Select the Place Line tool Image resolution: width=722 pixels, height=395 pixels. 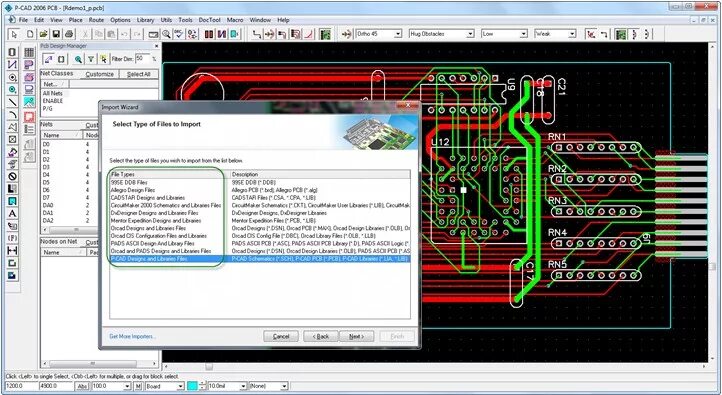[12, 102]
